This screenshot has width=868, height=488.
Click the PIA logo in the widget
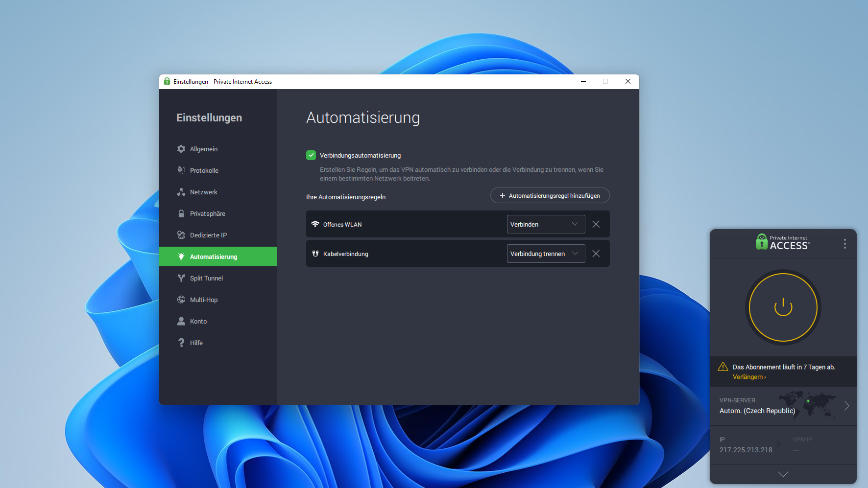pos(783,242)
